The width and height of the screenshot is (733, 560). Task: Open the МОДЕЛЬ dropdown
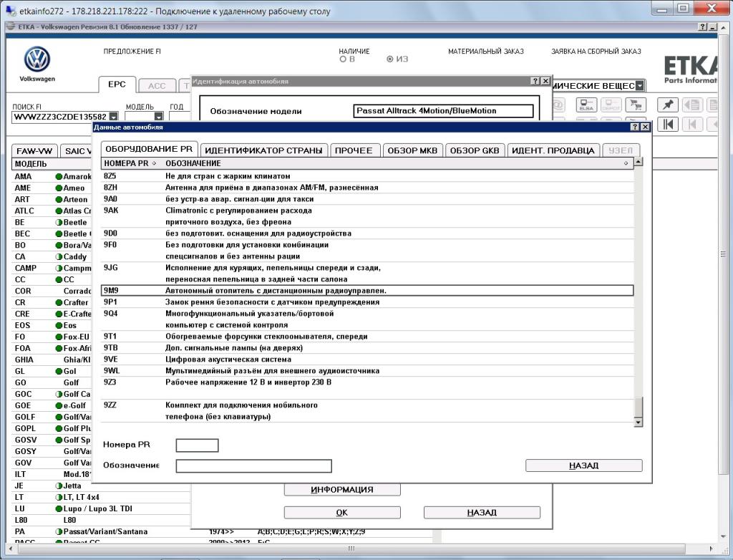click(x=159, y=117)
